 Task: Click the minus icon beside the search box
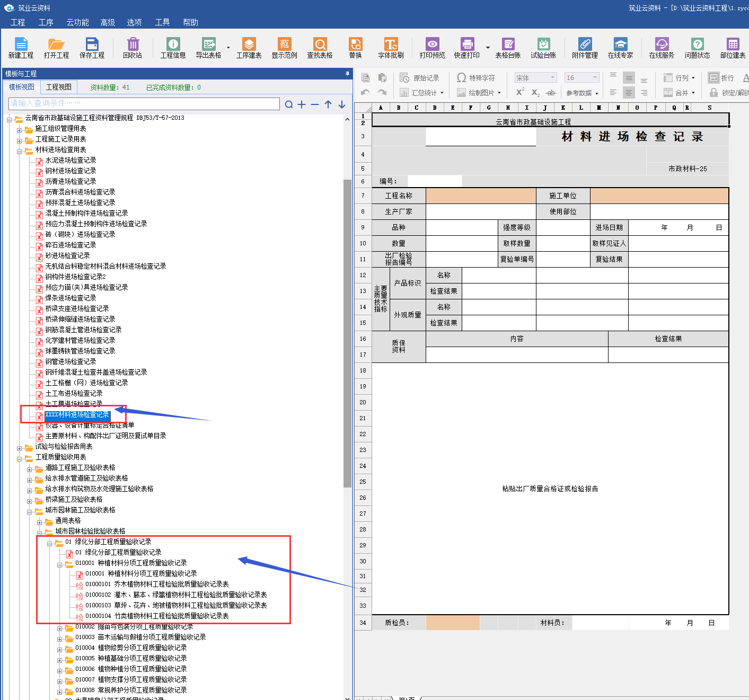315,104
